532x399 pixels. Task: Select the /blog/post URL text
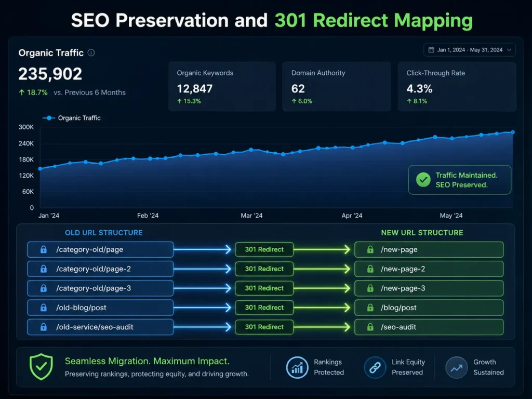tap(398, 308)
